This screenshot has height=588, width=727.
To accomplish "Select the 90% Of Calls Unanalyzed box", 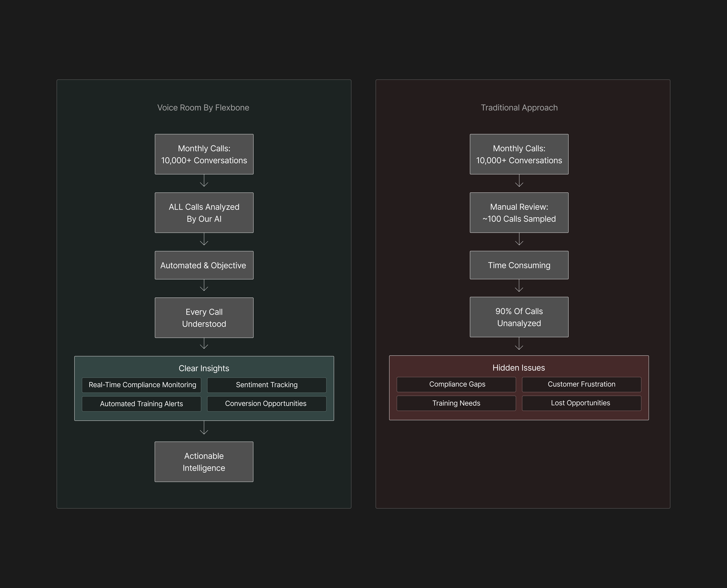I will coord(519,317).
